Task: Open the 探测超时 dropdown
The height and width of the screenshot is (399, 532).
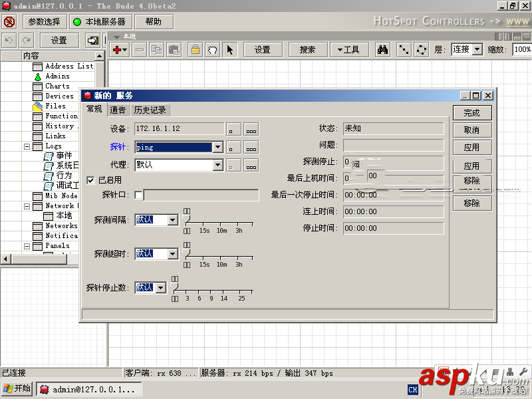Action: pyautogui.click(x=173, y=254)
